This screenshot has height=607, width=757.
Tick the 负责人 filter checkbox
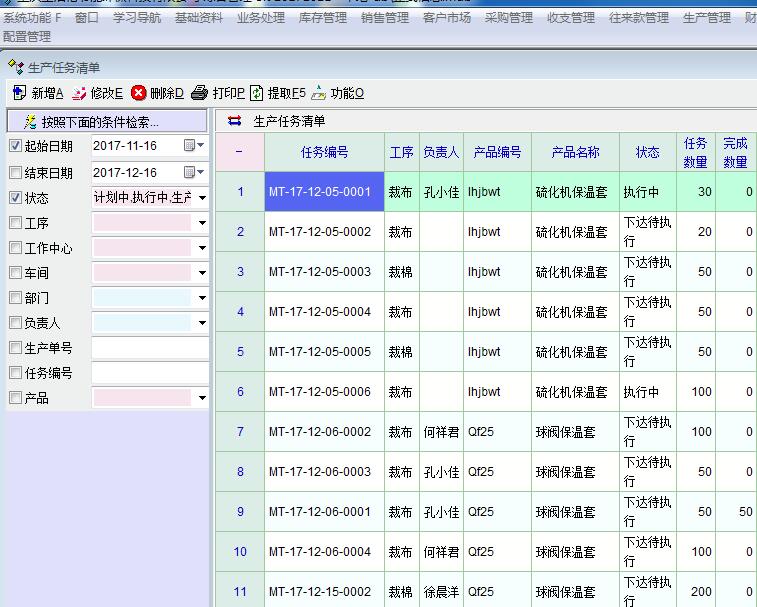[x=15, y=323]
